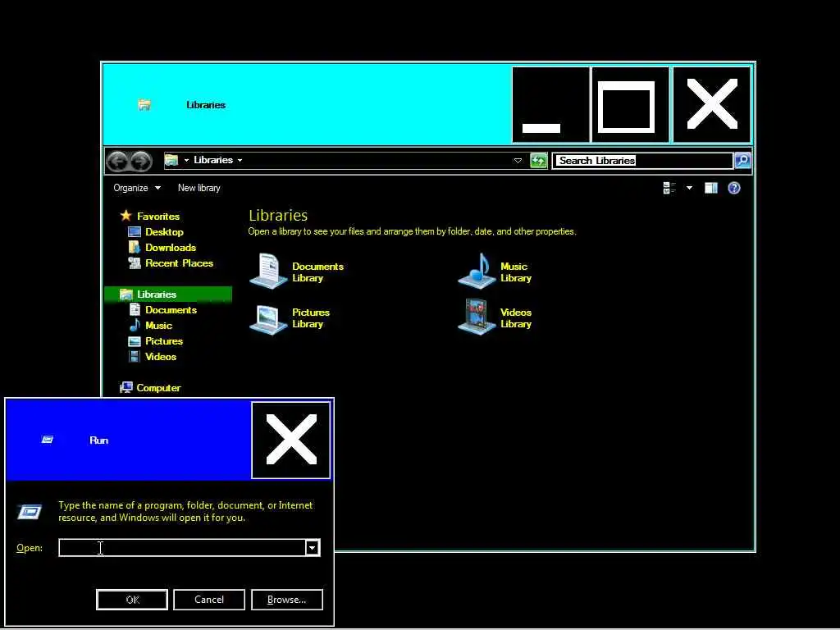Select Music under Libraries in sidebar
Image resolution: width=840 pixels, height=630 pixels.
point(158,325)
